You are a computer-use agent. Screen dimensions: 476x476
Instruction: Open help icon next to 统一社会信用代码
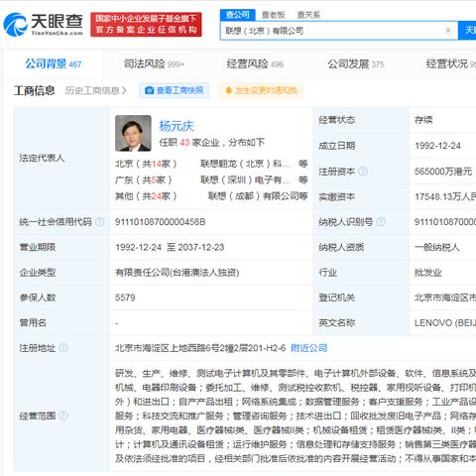coord(99,222)
